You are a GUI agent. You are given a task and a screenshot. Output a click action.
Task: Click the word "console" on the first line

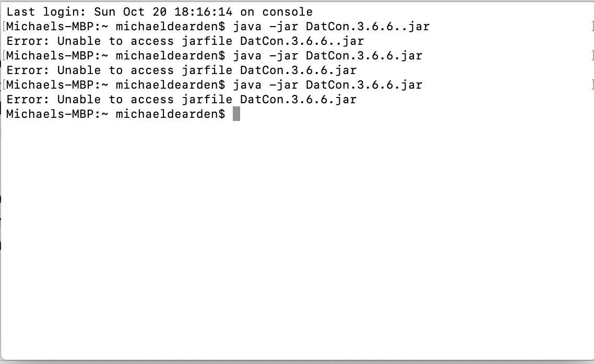288,11
